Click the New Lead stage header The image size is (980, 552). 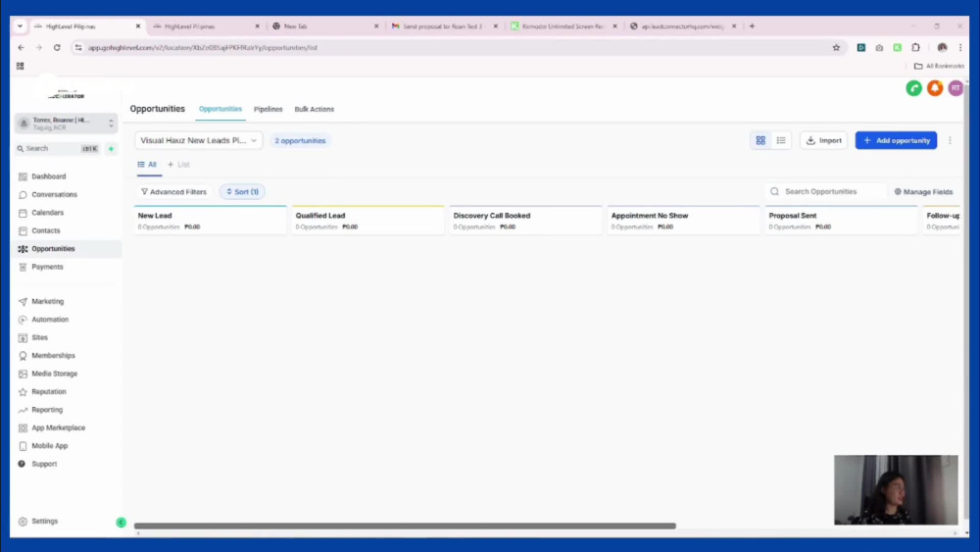click(x=210, y=221)
